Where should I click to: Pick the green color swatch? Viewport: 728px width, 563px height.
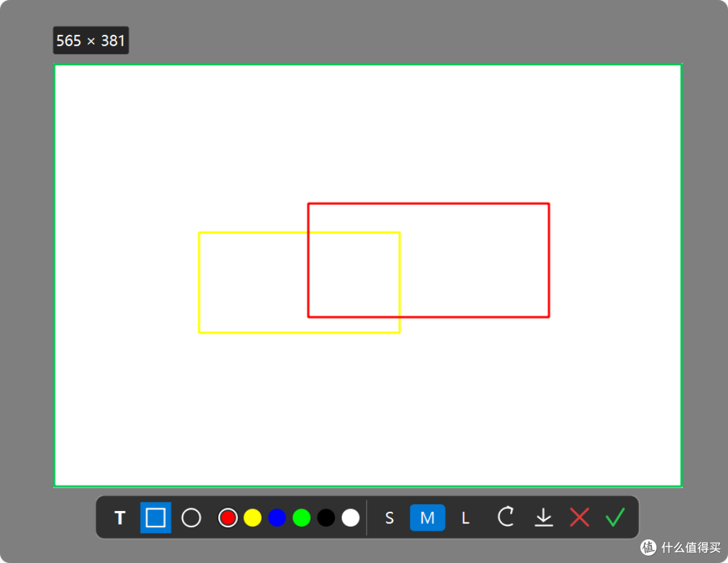pos(302,517)
